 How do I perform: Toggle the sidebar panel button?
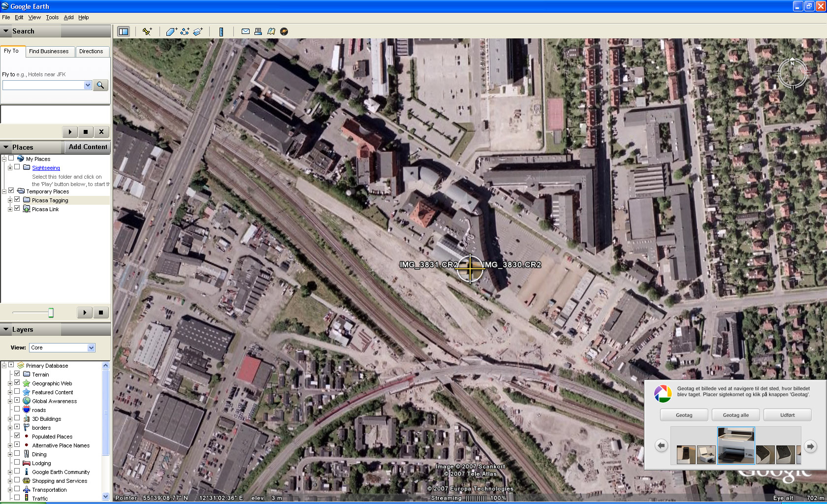(124, 31)
